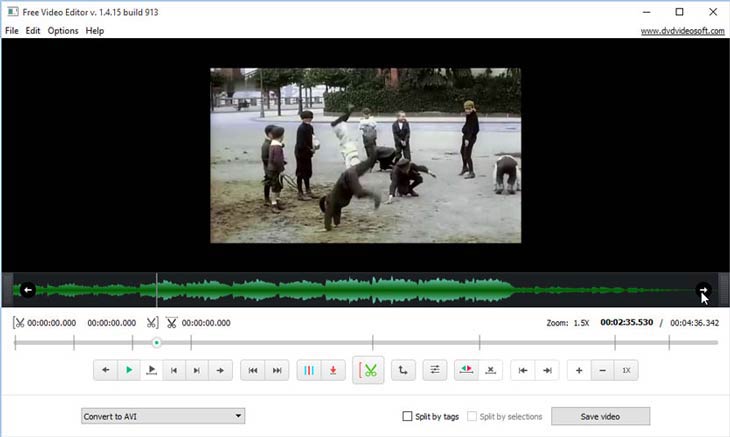This screenshot has height=437, width=730.
Task: Click the rotate video icon
Action: pyautogui.click(x=403, y=370)
